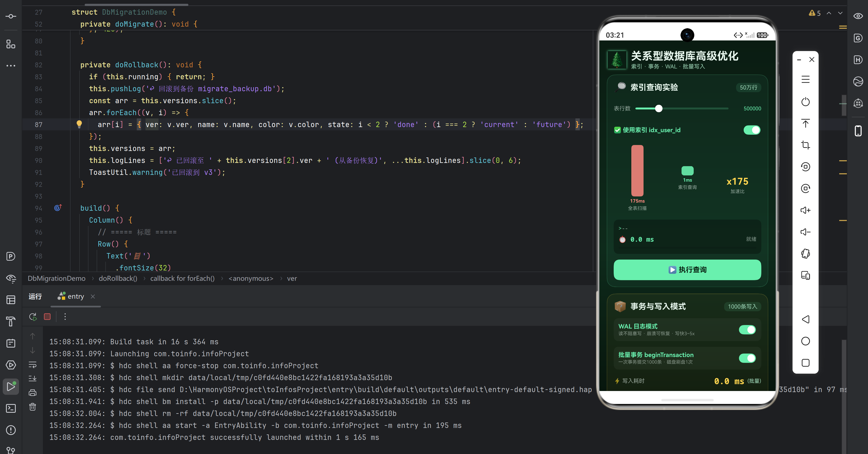Turn off the WAL 日志模式 switch
Viewport: 868px width, 454px height.
tap(747, 330)
